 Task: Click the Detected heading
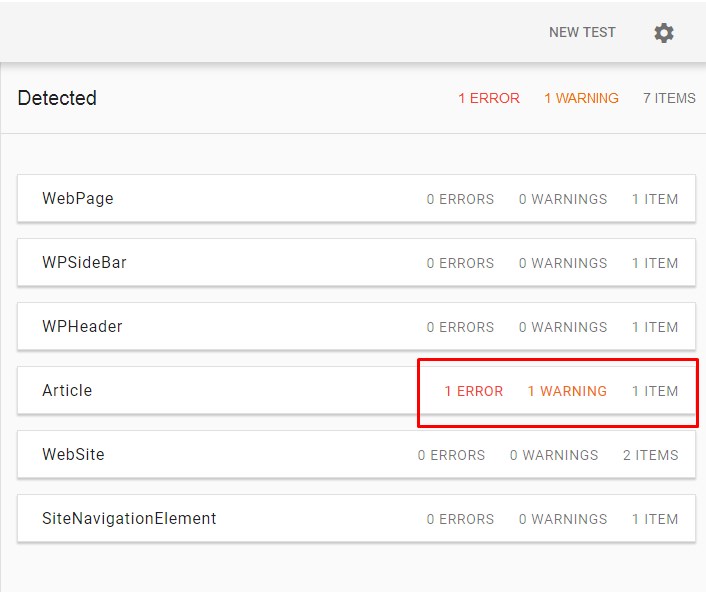(x=57, y=98)
